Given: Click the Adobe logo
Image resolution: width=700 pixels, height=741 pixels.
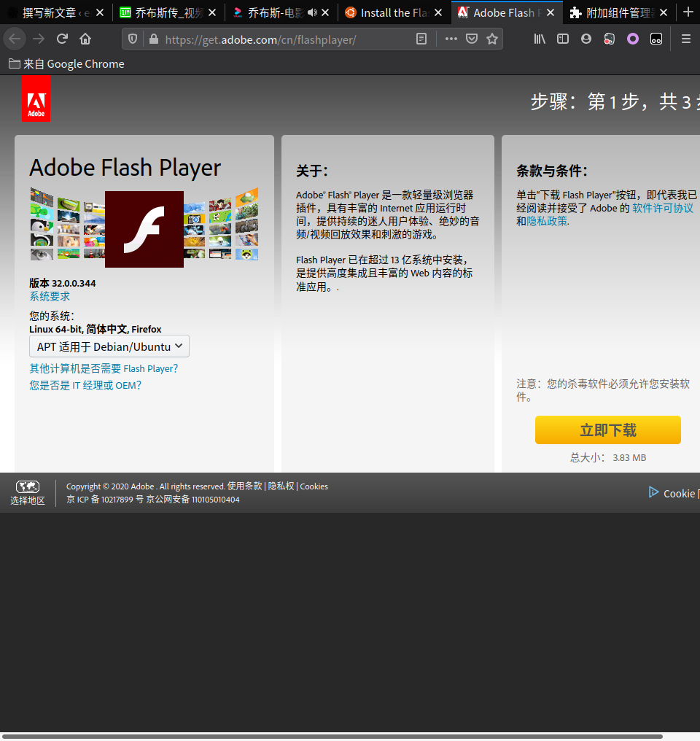Looking at the screenshot, I should point(36,98).
